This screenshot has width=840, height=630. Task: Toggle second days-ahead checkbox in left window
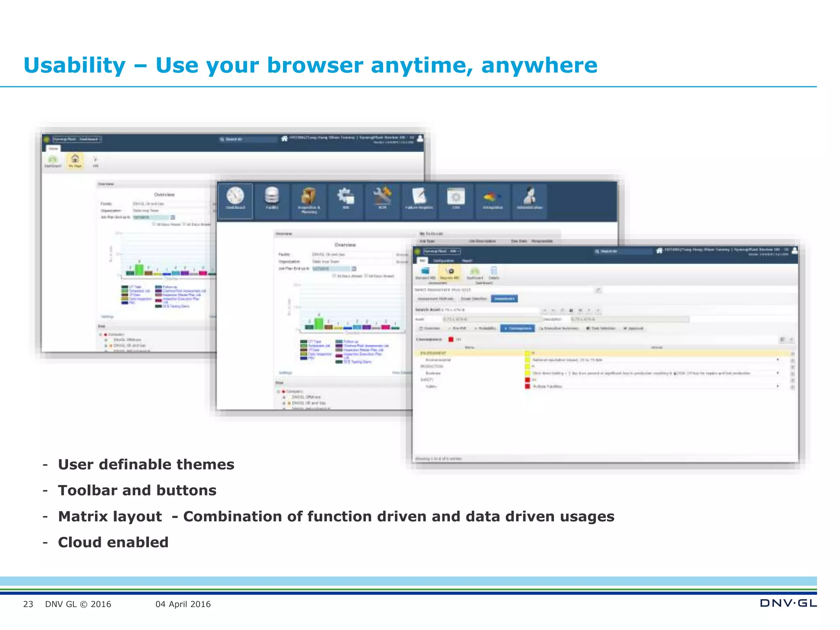coord(184,224)
